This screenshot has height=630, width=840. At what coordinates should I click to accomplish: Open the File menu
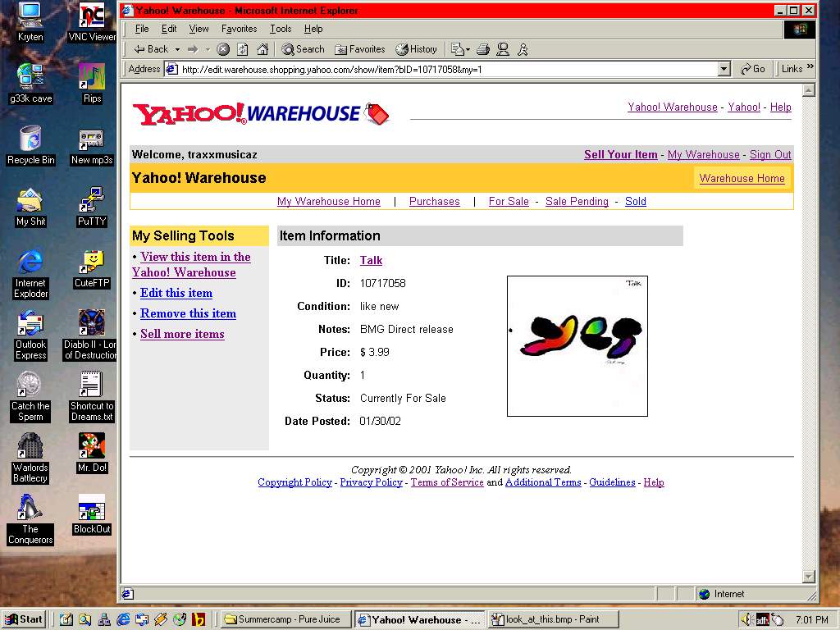[x=142, y=29]
